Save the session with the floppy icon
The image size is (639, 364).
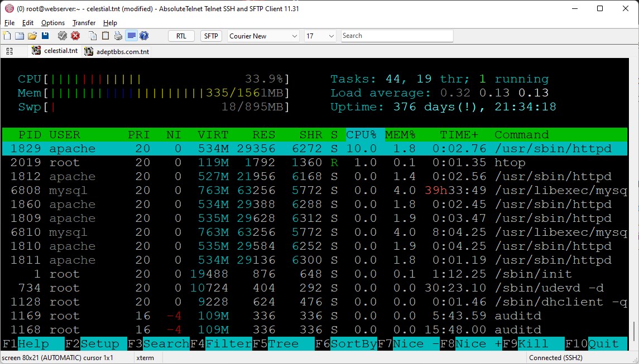coord(45,36)
